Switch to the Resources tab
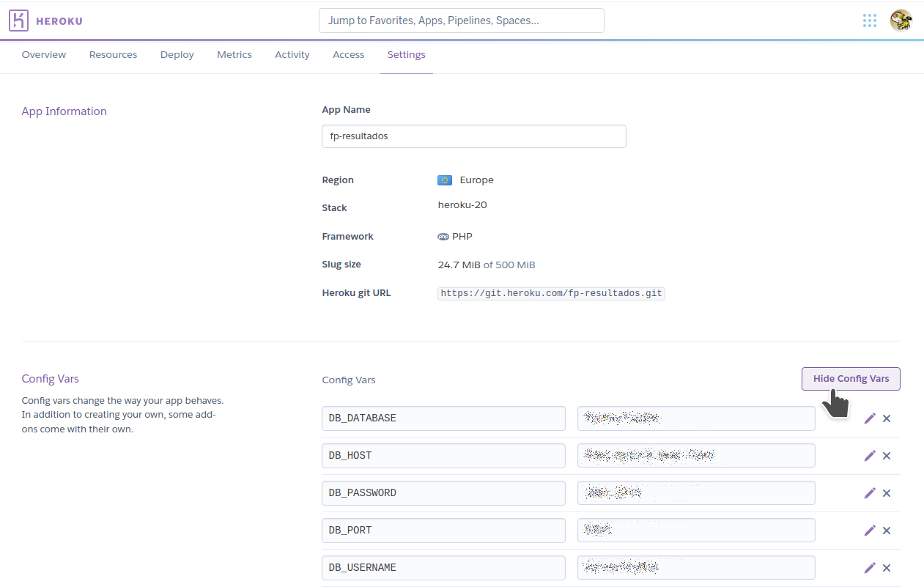The image size is (924, 587). (114, 55)
